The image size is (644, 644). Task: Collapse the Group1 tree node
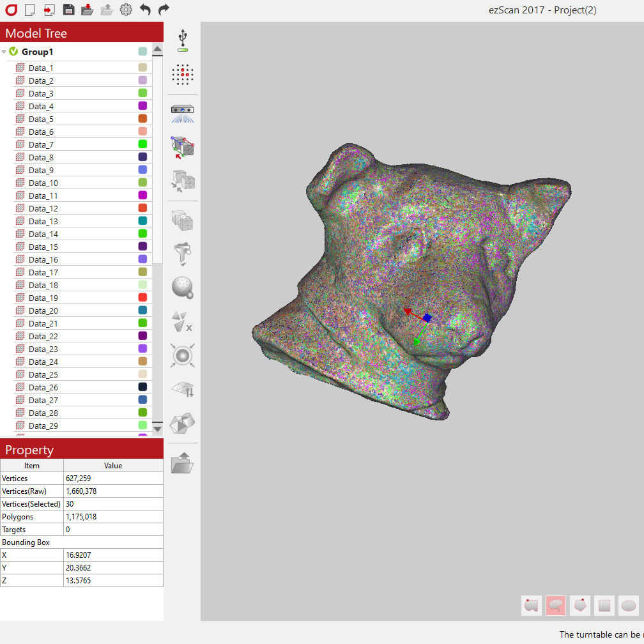pos(4,52)
